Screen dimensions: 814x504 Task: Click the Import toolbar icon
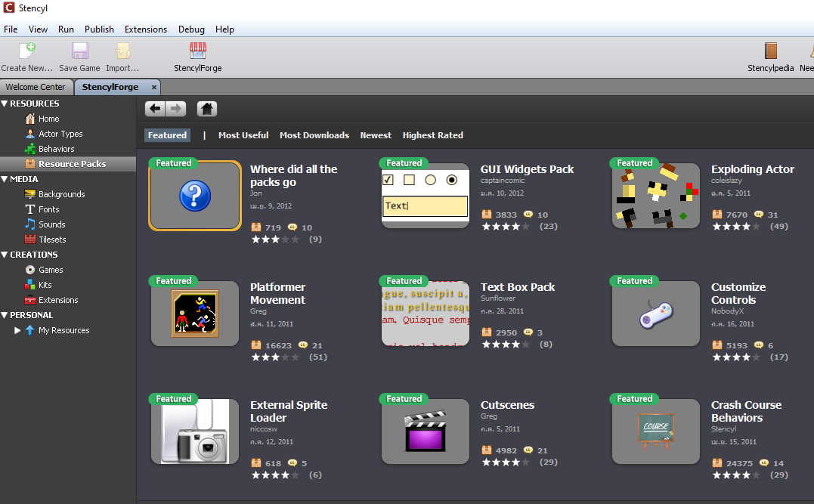(122, 51)
